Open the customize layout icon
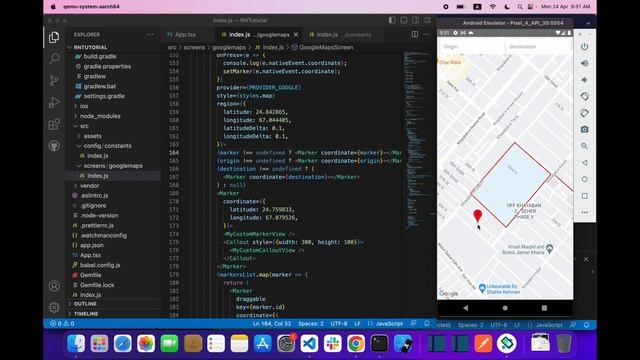640x360 pixels. pos(427,20)
